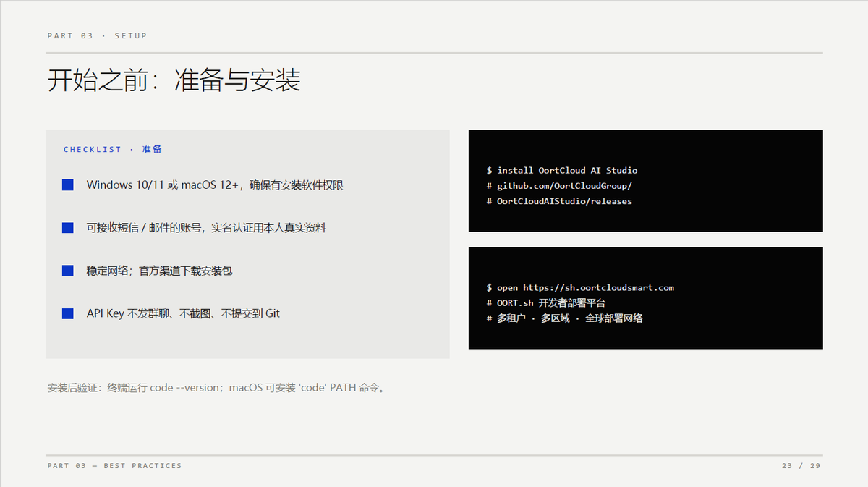The width and height of the screenshot is (868, 487).
Task: Click the 'OortCloudAIStudio/releases' line
Action: tap(559, 201)
